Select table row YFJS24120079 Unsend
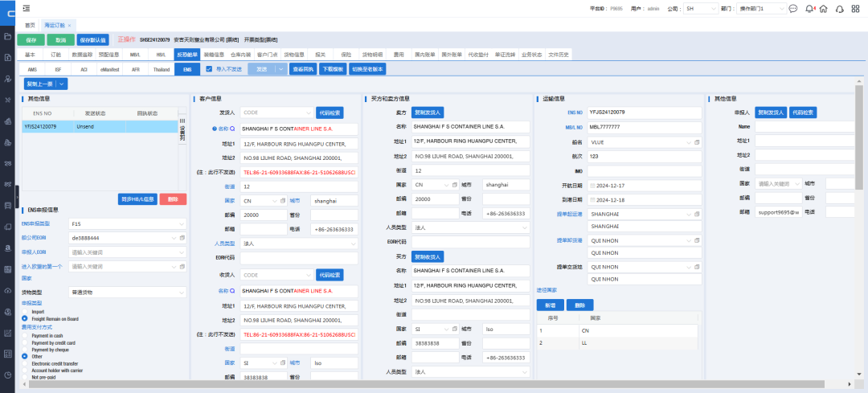The image size is (868, 393). 100,127
